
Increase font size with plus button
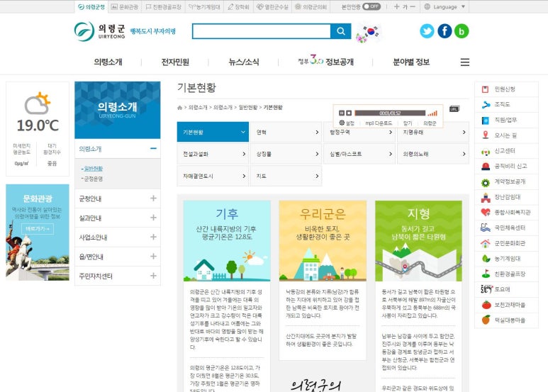click(x=396, y=6)
